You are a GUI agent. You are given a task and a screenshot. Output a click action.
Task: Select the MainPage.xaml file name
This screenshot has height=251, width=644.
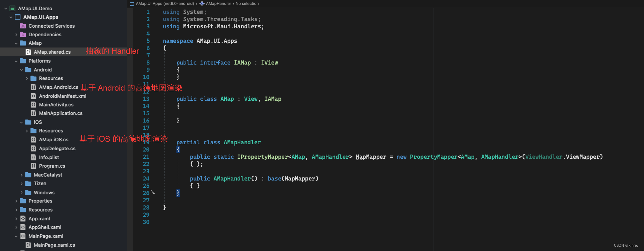(46, 236)
